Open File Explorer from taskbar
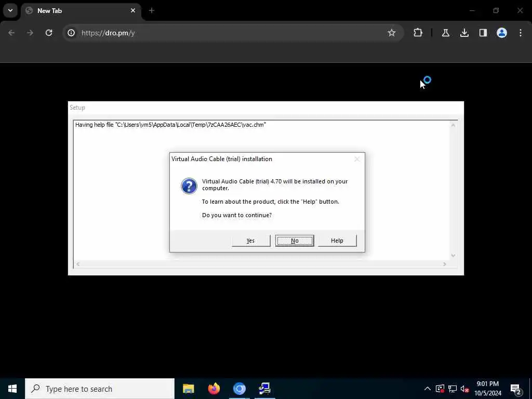532x399 pixels. pos(188,389)
